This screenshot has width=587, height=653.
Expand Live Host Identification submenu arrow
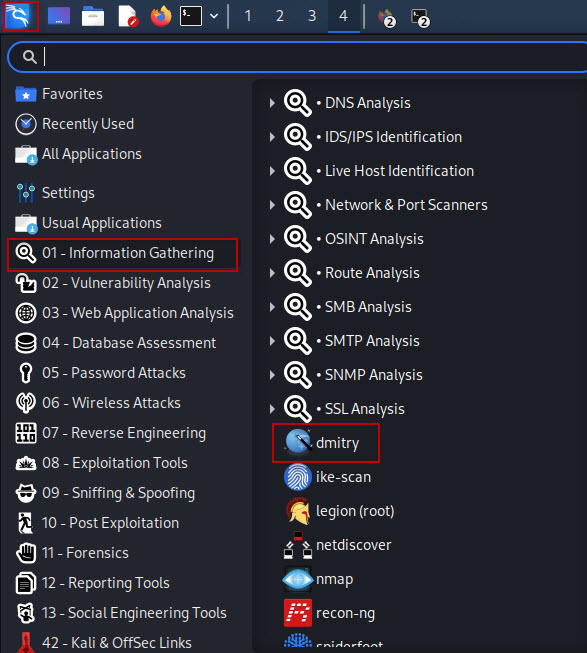pyautogui.click(x=272, y=171)
